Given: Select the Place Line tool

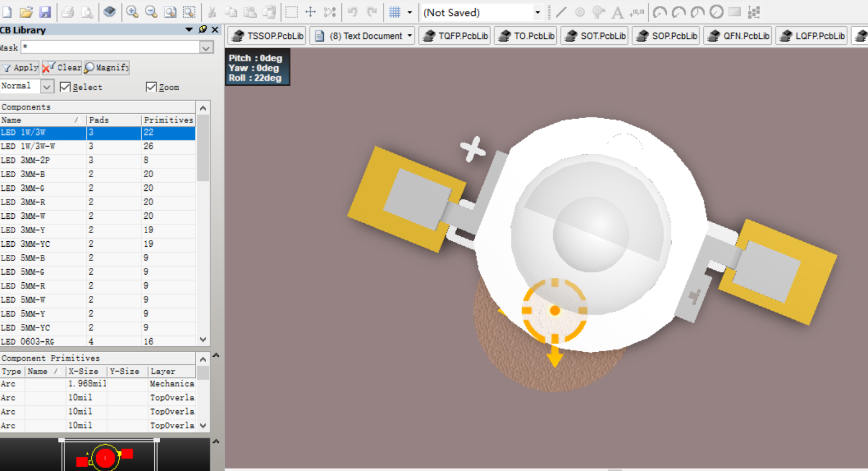Looking at the screenshot, I should (x=561, y=11).
